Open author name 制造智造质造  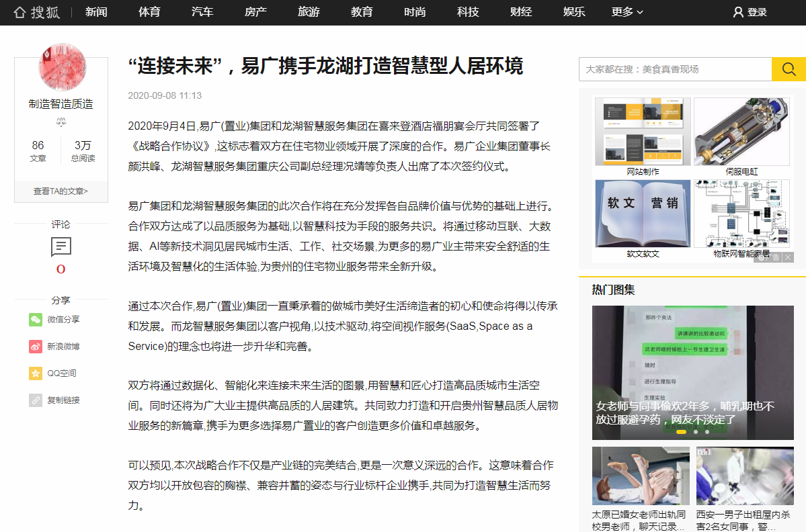click(x=61, y=104)
